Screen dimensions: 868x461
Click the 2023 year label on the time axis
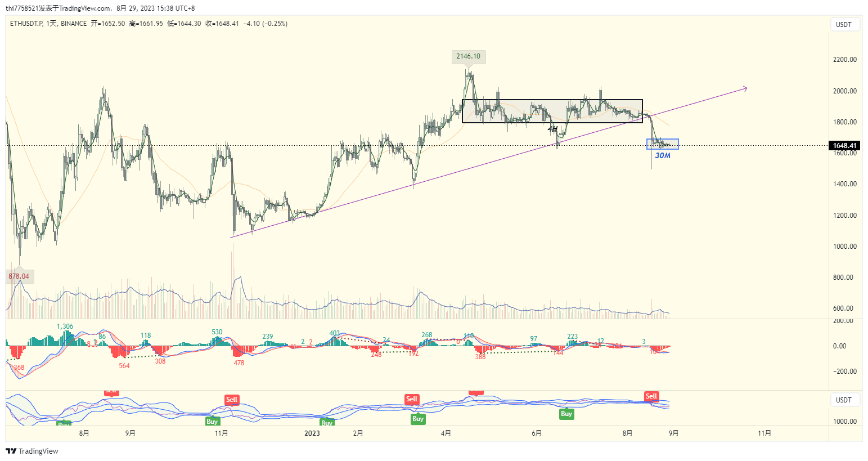pyautogui.click(x=312, y=433)
